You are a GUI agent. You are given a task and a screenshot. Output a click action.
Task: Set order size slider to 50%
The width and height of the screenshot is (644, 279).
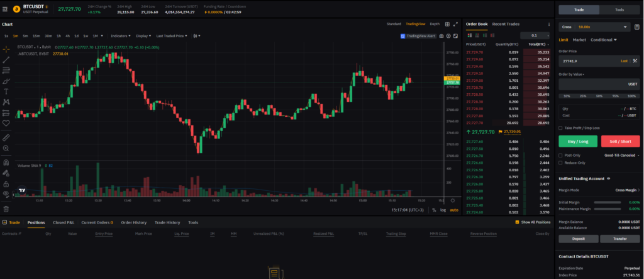coord(599,96)
